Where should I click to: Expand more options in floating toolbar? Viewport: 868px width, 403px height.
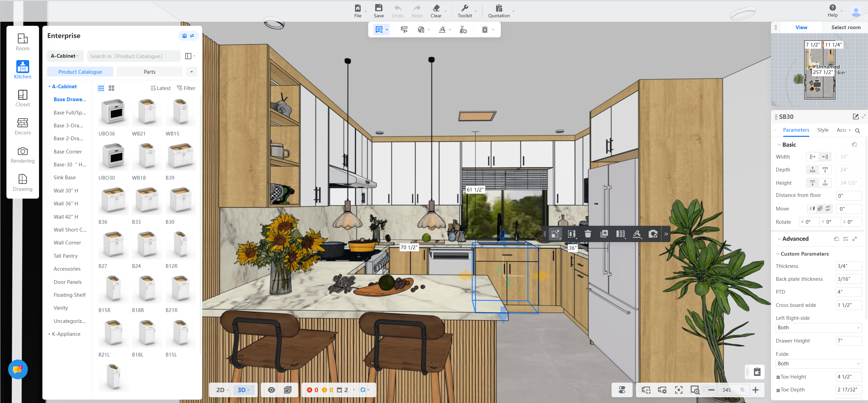(666, 234)
